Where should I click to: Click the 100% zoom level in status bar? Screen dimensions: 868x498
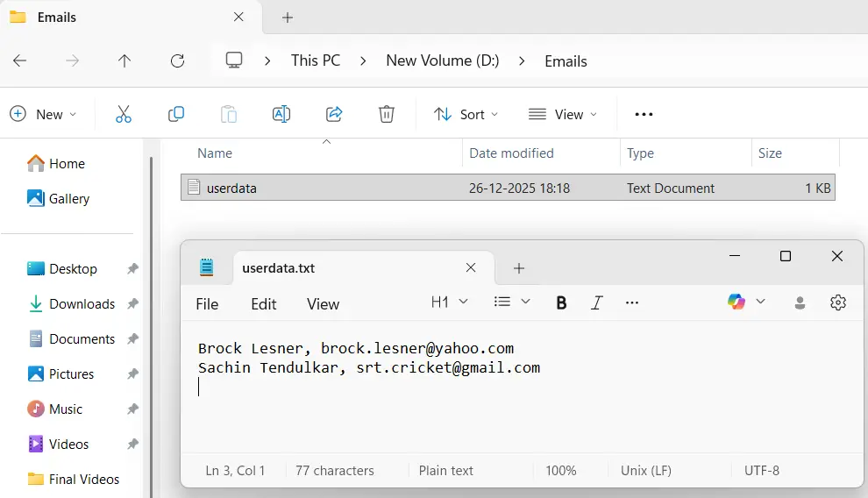point(561,470)
